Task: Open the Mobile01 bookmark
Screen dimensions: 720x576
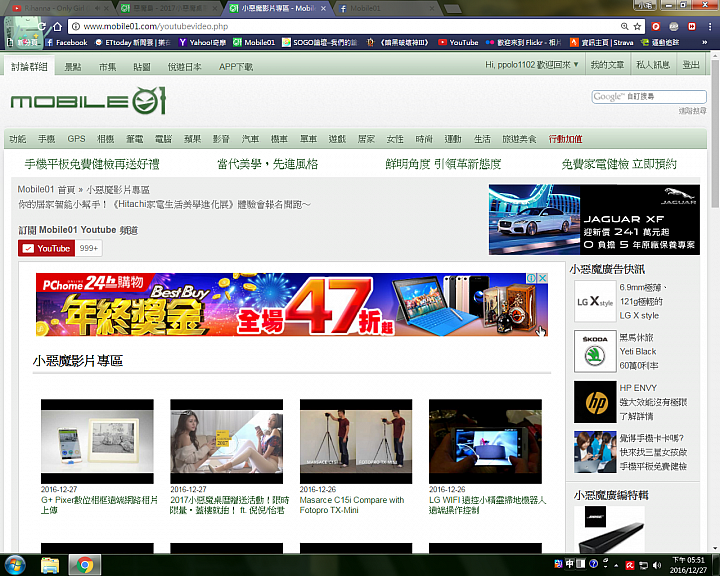Action: (254, 42)
